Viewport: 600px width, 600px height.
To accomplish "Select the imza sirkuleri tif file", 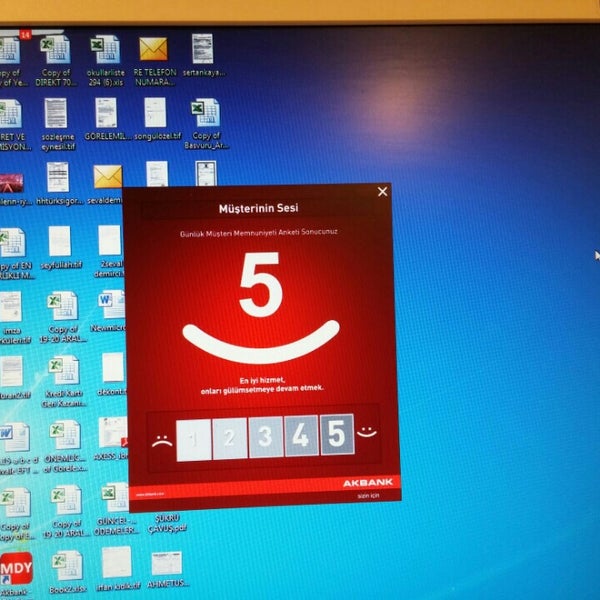I will (x=13, y=318).
